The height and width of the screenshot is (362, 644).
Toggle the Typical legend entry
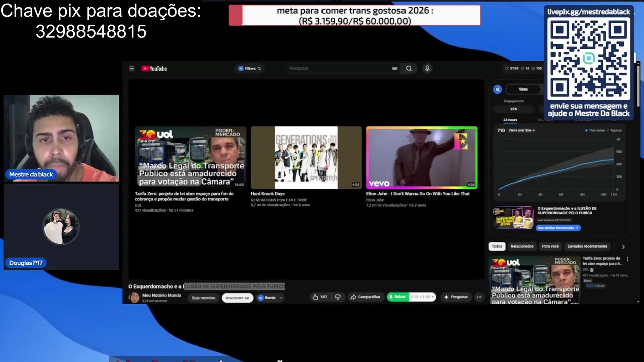(x=615, y=130)
